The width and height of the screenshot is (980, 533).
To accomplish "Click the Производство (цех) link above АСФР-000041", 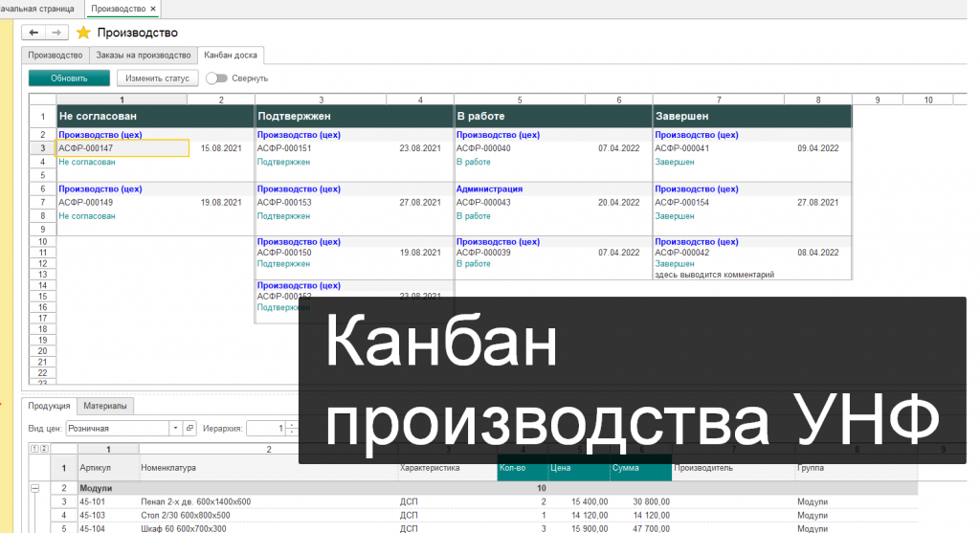I will click(697, 134).
